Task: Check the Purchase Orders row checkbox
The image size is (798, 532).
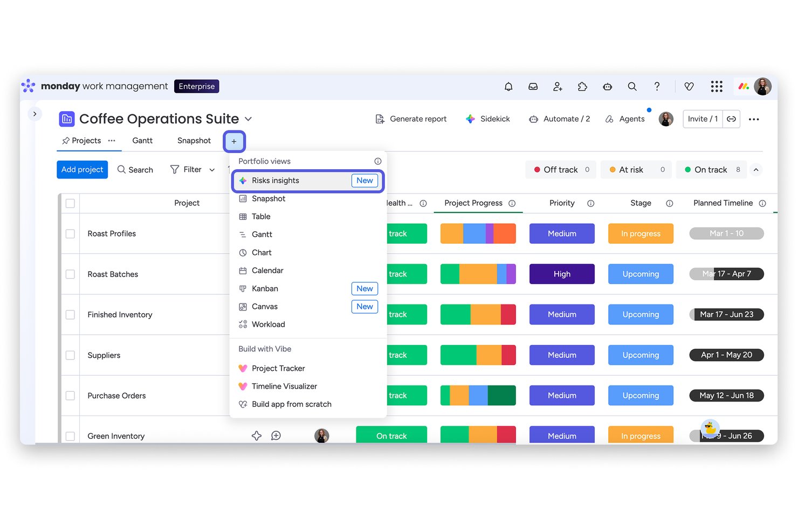Action: [x=70, y=396]
